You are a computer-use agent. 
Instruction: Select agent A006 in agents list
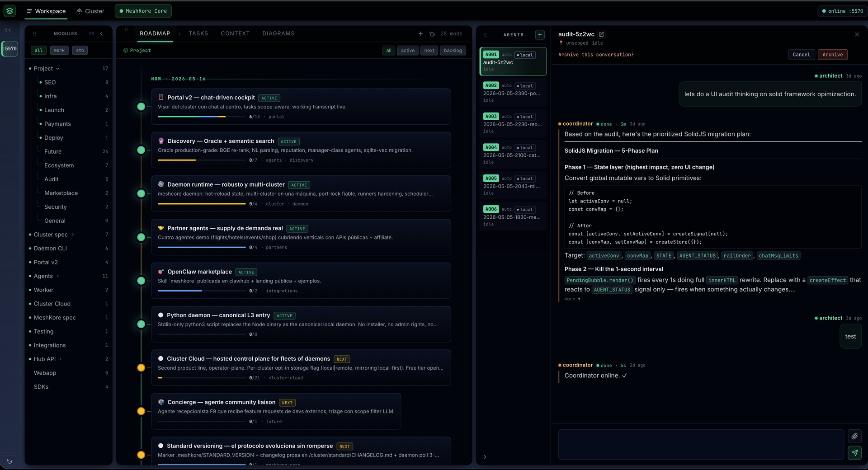point(513,216)
